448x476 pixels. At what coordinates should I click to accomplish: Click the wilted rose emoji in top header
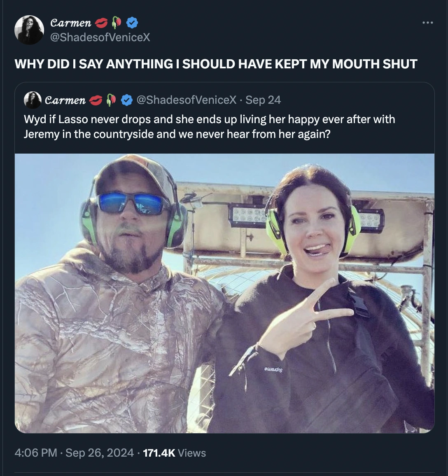tap(117, 22)
